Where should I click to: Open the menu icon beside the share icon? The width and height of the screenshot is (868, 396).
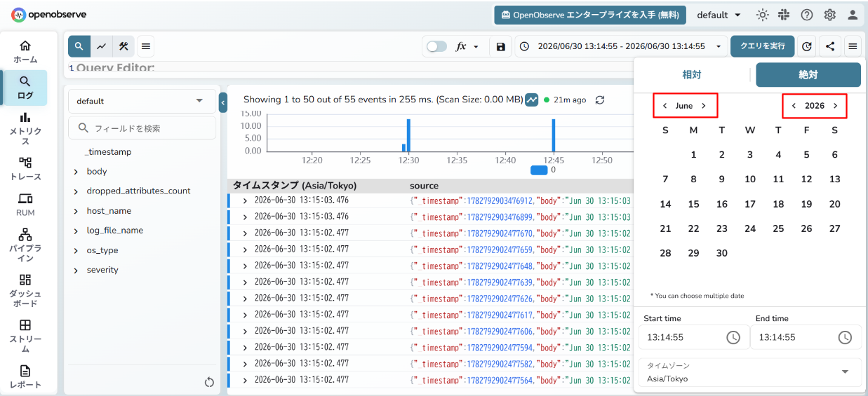[x=853, y=46]
